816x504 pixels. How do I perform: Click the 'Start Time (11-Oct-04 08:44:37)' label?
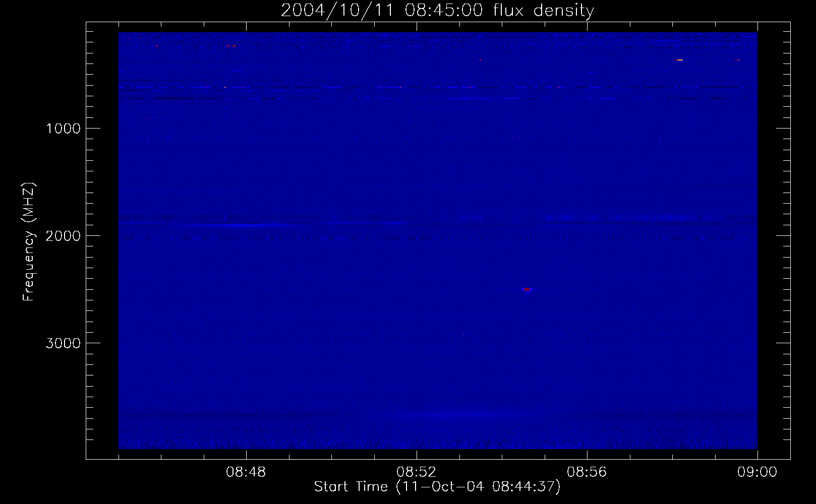(437, 487)
